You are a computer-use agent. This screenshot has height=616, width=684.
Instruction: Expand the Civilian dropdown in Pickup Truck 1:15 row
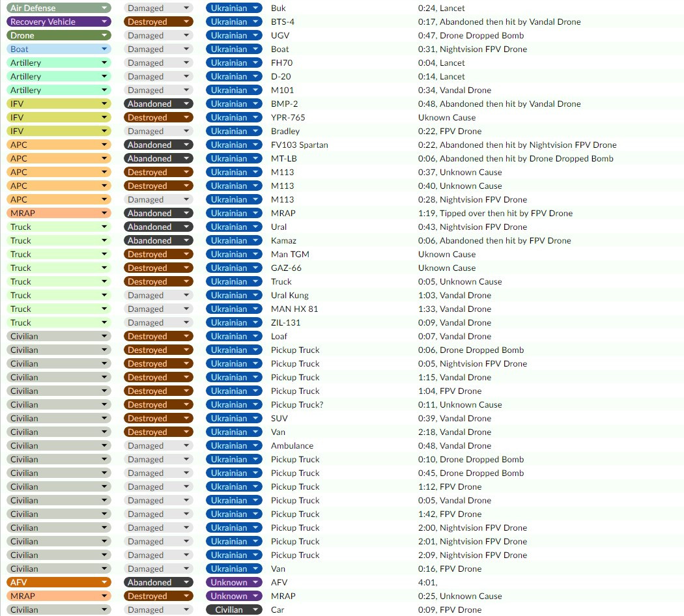(x=59, y=377)
